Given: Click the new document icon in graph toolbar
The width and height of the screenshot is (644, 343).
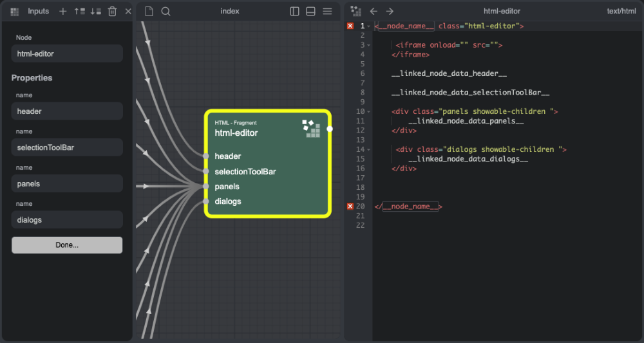Looking at the screenshot, I should [x=149, y=12].
